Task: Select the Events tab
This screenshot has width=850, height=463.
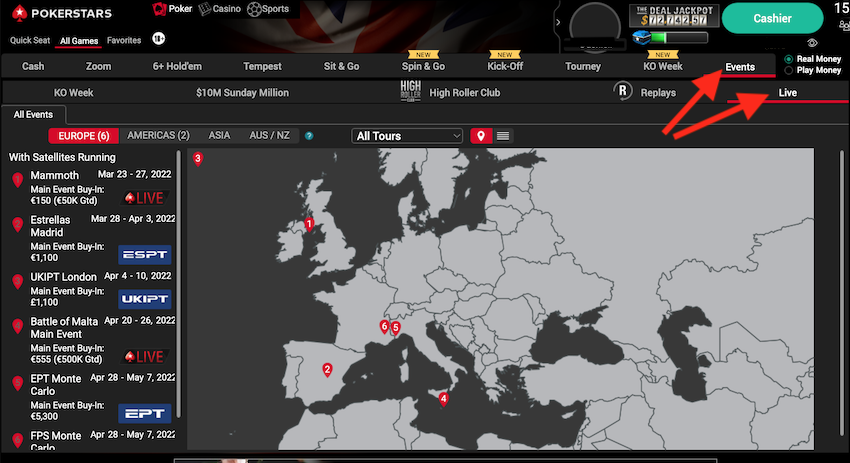Action: point(740,67)
